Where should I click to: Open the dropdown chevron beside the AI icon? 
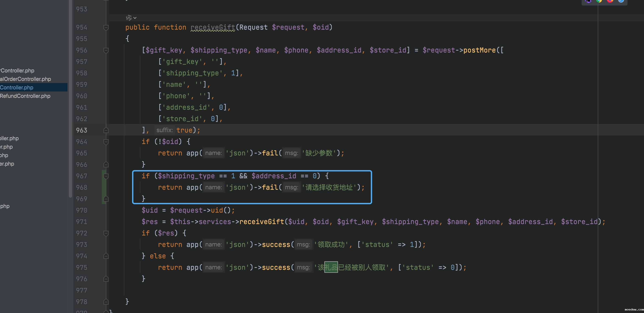135,18
